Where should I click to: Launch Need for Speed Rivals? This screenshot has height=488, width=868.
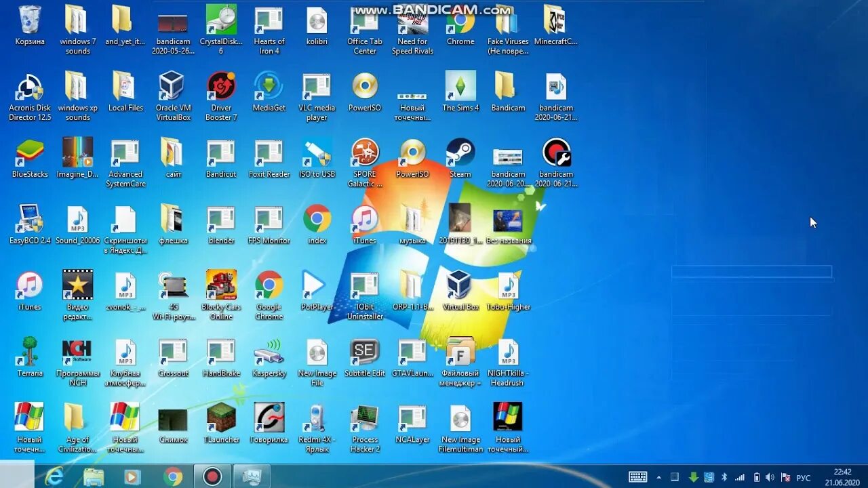coord(412,20)
